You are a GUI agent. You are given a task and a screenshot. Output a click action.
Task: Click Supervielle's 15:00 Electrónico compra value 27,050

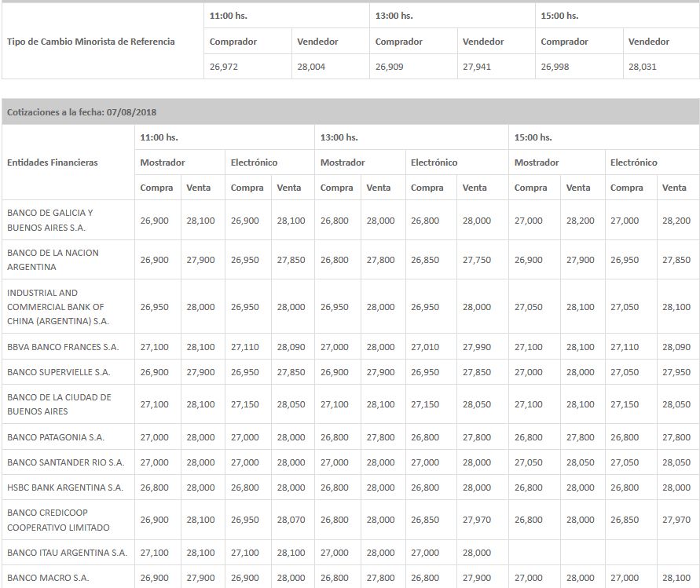point(625,372)
